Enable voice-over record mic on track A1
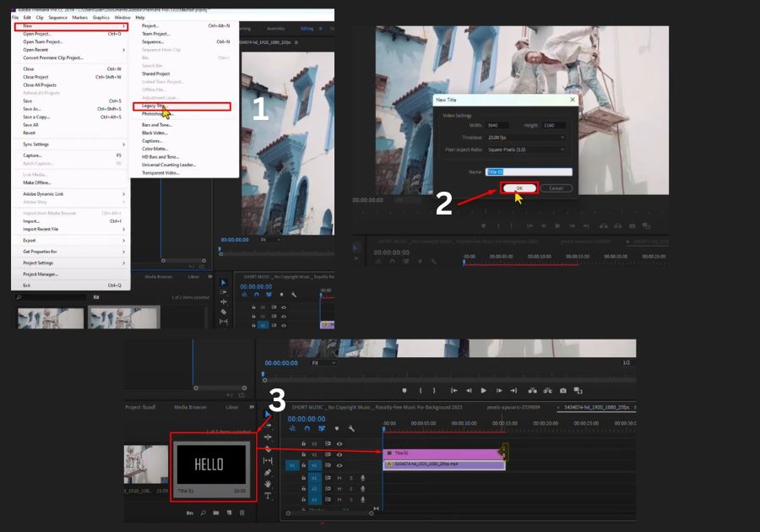The height and width of the screenshot is (532, 760). coord(362,478)
